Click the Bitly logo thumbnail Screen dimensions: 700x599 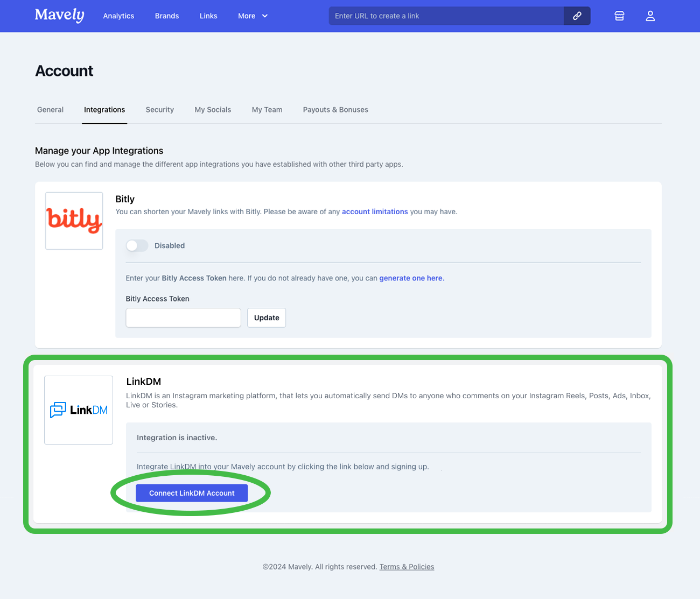(x=74, y=221)
